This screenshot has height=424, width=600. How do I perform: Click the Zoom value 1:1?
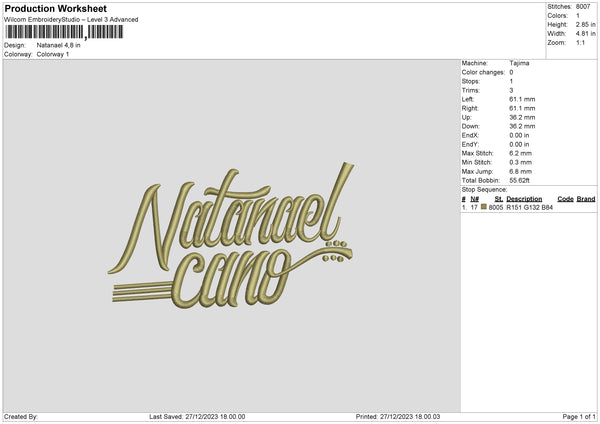pyautogui.click(x=580, y=42)
